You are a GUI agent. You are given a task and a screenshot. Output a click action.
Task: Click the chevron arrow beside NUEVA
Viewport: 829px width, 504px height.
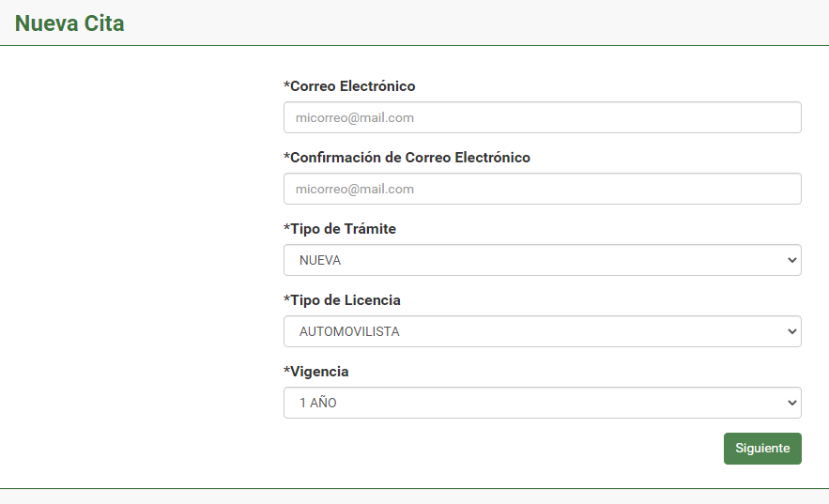pos(791,261)
